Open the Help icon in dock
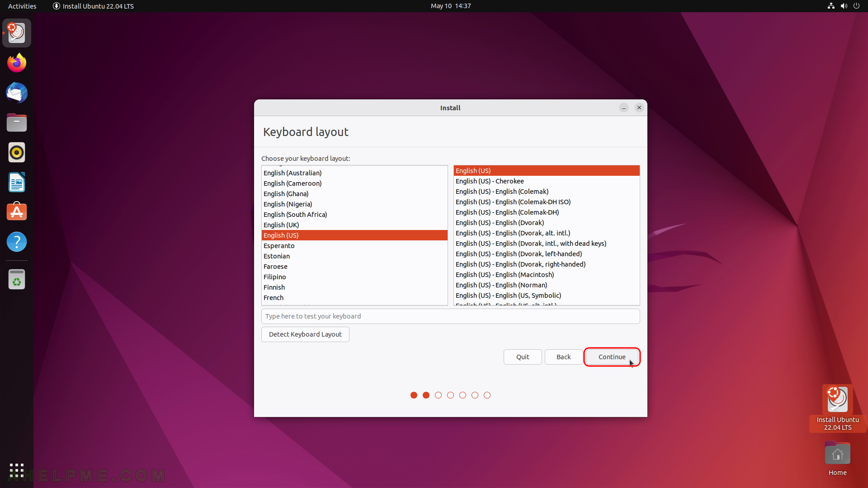Image resolution: width=868 pixels, height=488 pixels. 17,242
